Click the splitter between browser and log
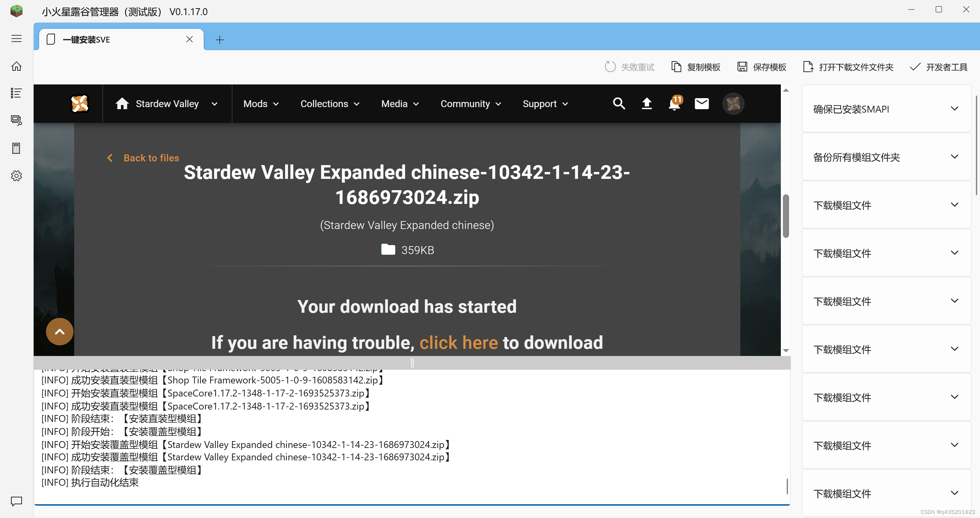980x518 pixels. point(412,363)
